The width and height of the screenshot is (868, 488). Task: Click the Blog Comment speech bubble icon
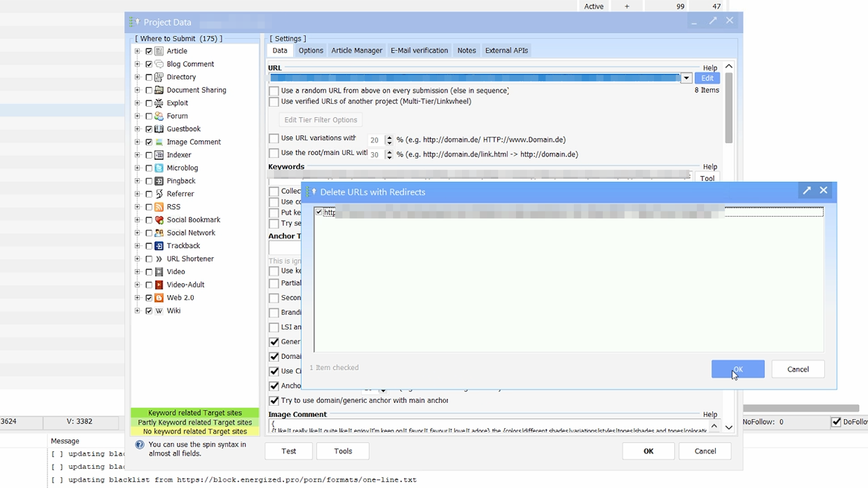[x=159, y=64]
